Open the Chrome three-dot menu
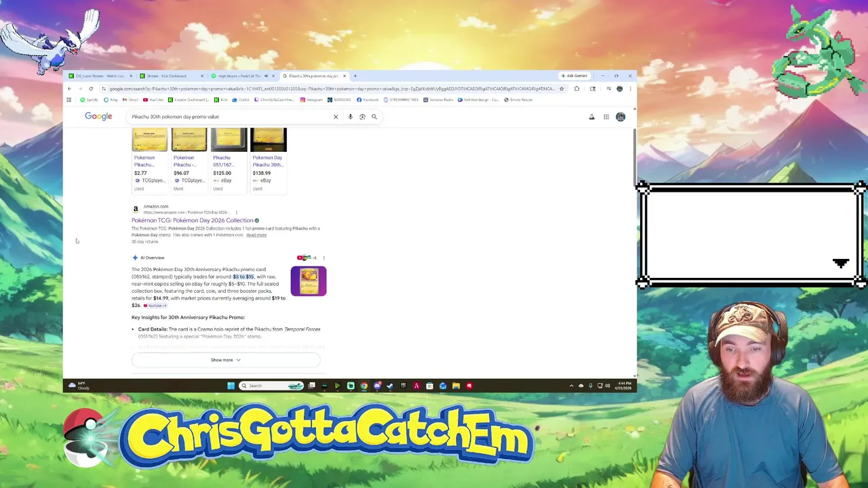Image resolution: width=868 pixels, height=488 pixels. point(631,89)
